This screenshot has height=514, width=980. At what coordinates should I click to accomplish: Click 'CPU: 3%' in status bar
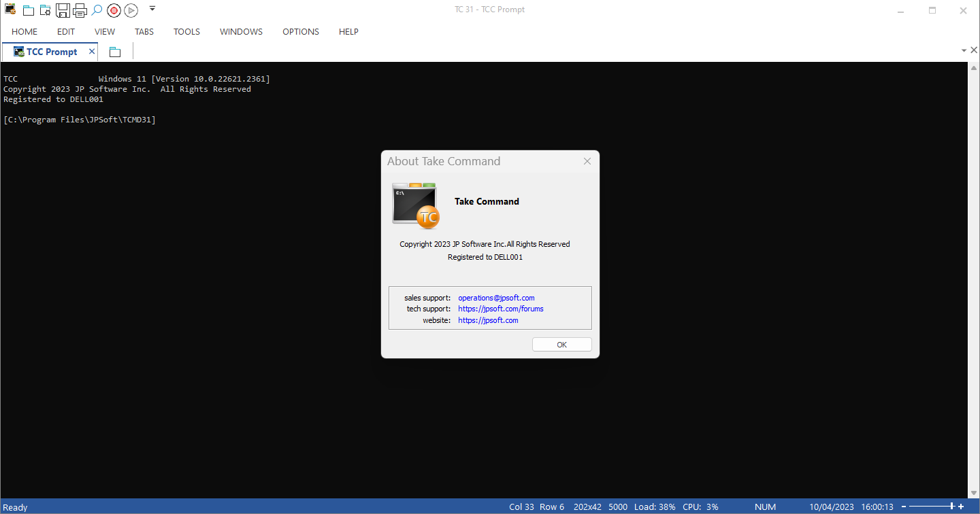point(700,507)
